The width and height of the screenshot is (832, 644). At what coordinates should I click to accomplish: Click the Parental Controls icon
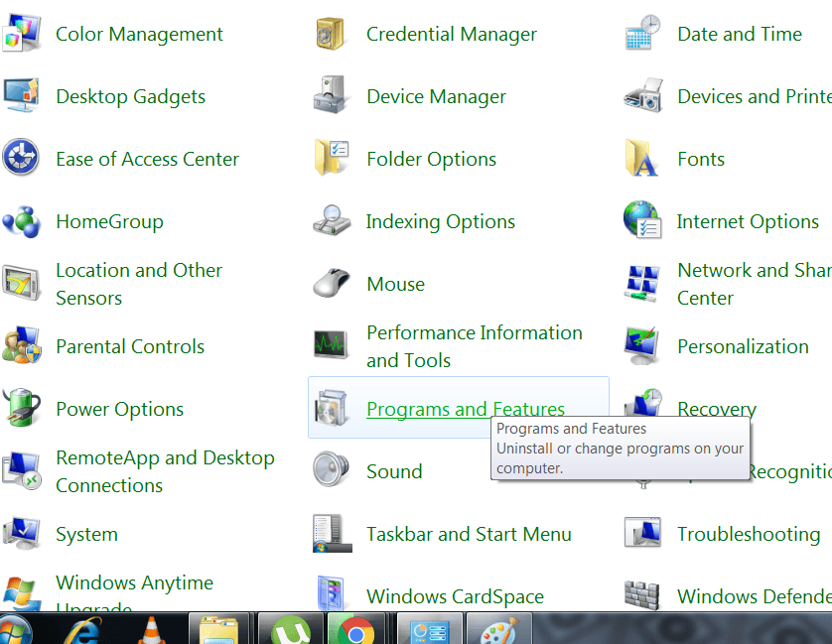pyautogui.click(x=22, y=346)
